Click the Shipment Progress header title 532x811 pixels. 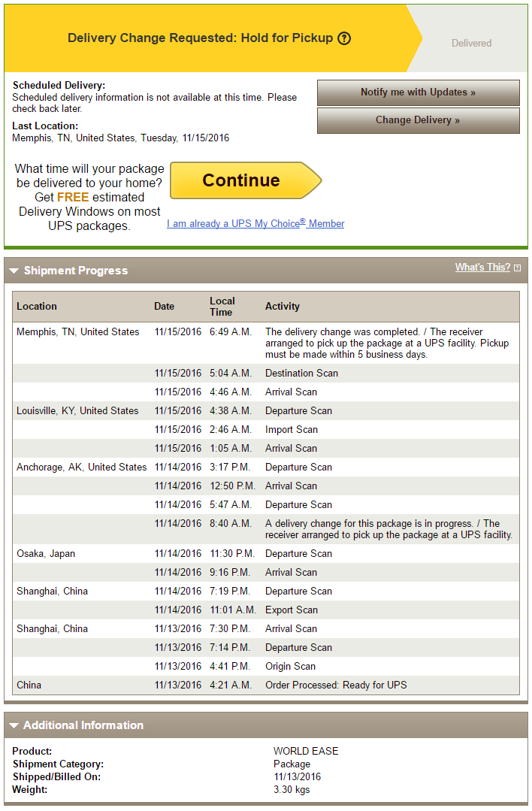pyautogui.click(x=75, y=271)
